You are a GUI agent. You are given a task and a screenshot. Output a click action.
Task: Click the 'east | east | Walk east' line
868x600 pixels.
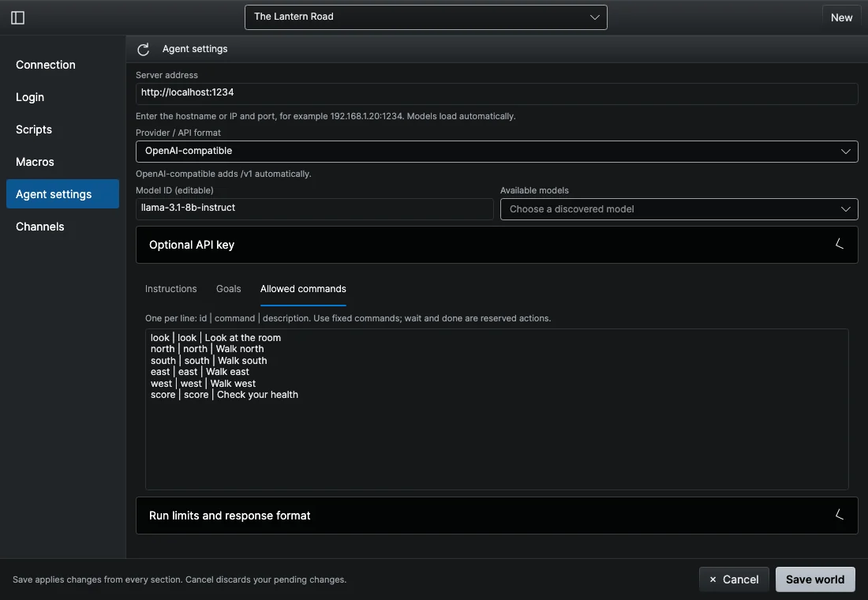click(x=200, y=372)
